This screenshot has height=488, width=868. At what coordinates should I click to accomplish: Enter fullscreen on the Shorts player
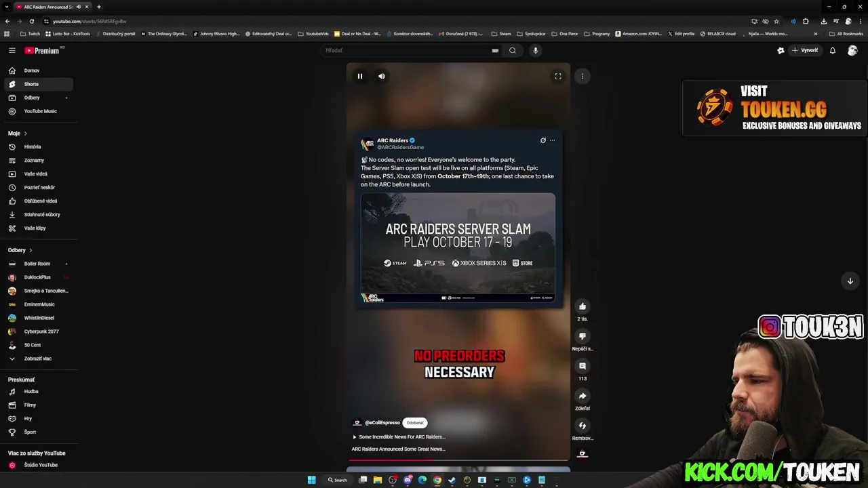(x=558, y=76)
